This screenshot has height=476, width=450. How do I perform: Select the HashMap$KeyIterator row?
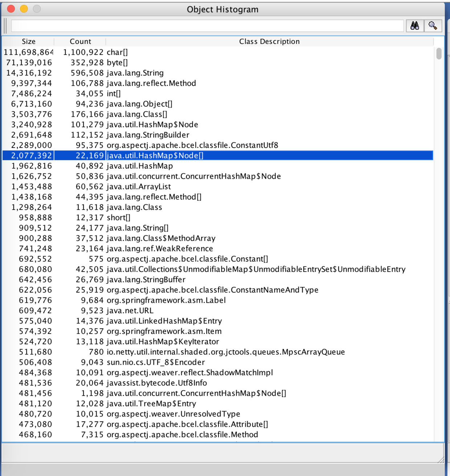[x=218, y=342]
